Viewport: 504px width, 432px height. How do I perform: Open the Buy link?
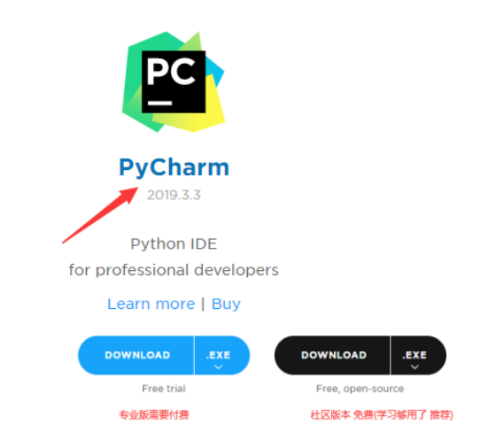point(226,304)
